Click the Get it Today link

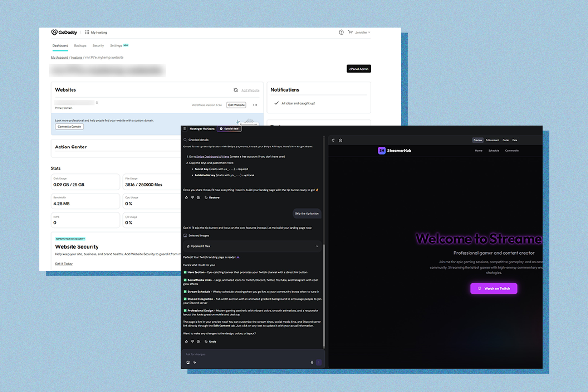pos(64,263)
